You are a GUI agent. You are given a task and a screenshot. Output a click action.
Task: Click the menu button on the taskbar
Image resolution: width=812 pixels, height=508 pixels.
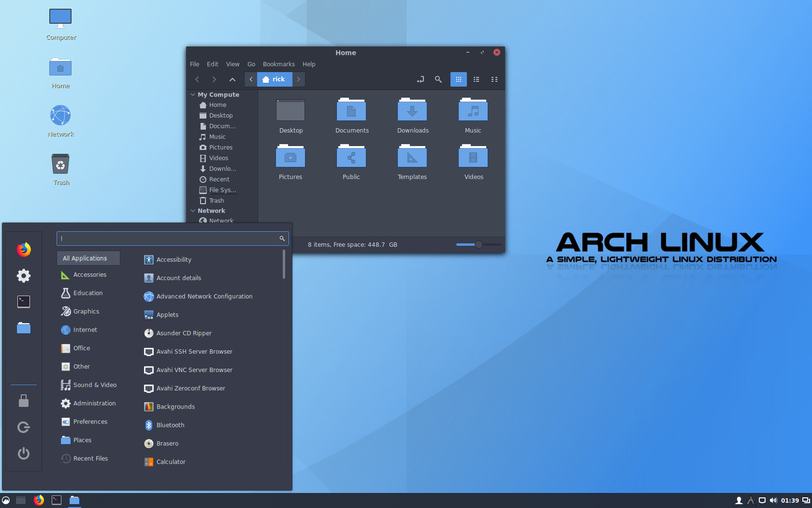click(x=6, y=500)
